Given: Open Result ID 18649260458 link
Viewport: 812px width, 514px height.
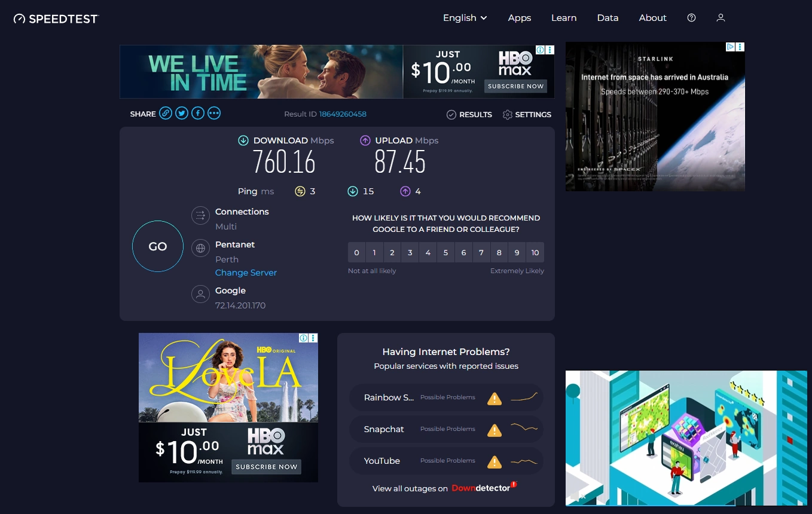Looking at the screenshot, I should click(x=343, y=114).
